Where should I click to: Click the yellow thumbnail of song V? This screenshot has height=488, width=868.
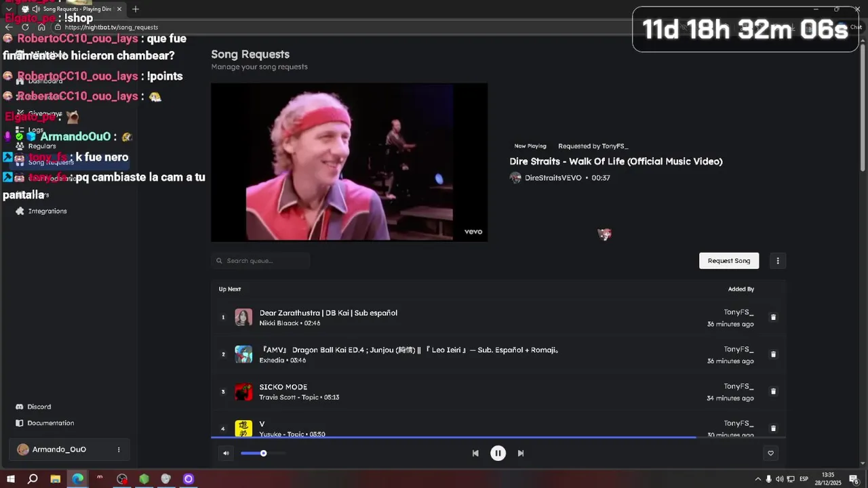point(243,428)
